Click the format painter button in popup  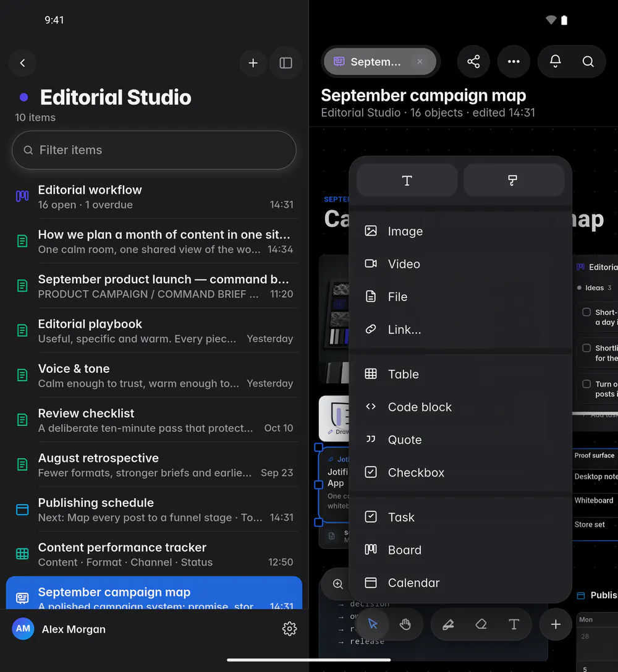tap(514, 181)
